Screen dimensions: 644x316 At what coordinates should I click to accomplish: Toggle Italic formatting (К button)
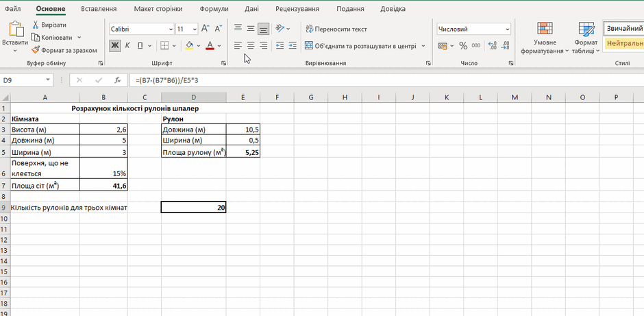click(x=127, y=45)
